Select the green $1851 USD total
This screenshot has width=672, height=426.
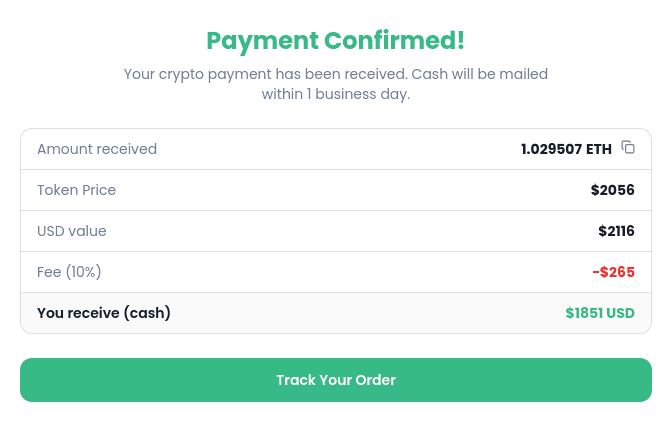pyautogui.click(x=600, y=313)
